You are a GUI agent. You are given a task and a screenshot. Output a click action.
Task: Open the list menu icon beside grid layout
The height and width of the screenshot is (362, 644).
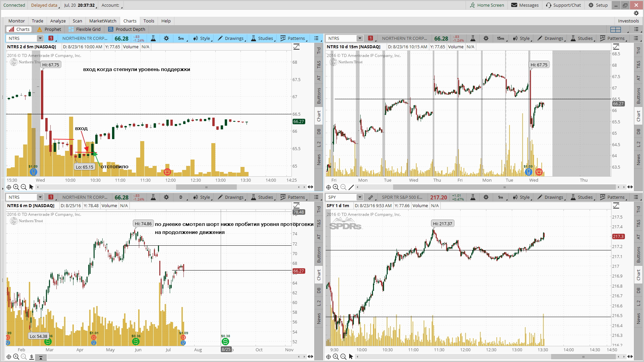coord(636,29)
